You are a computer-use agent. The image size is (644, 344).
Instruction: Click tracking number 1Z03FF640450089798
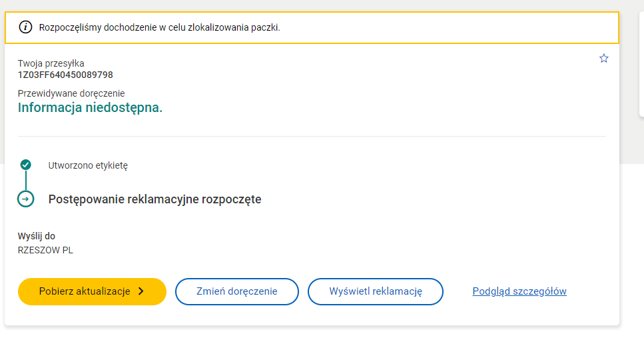(65, 75)
